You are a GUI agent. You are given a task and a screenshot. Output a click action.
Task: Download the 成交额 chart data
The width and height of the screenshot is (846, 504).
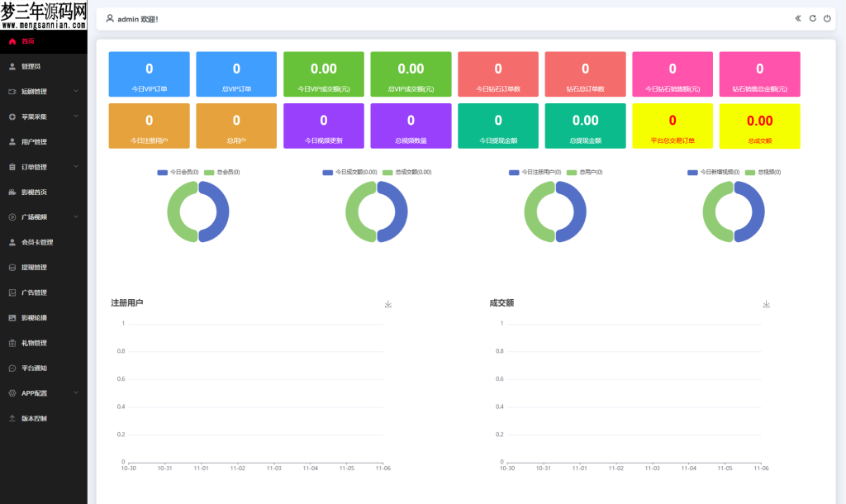point(766,303)
